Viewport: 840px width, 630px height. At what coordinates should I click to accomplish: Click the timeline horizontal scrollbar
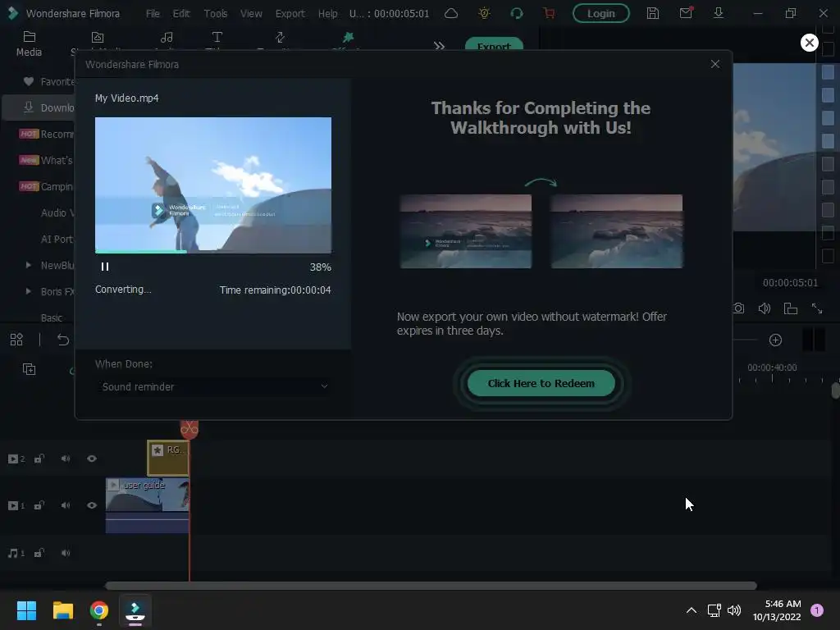click(431, 586)
